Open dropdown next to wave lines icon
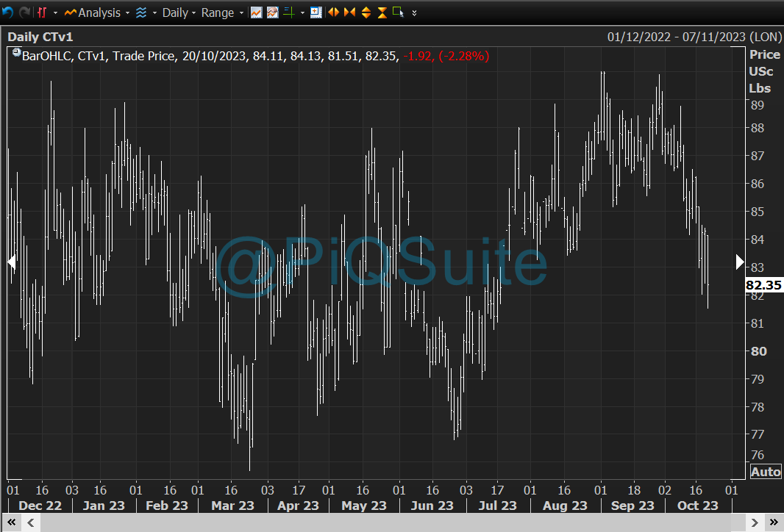The height and width of the screenshot is (532, 784). click(154, 13)
